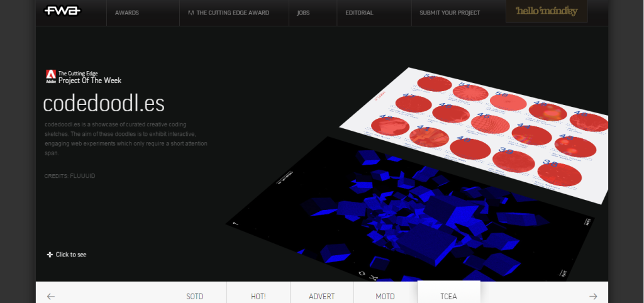
Task: Select the HOT! tab
Action: point(258,296)
